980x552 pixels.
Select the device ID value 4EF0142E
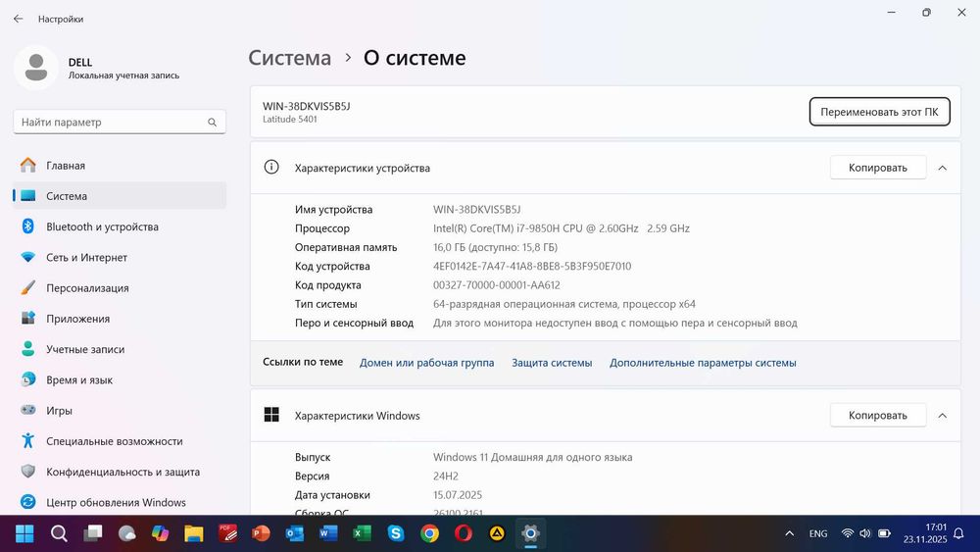[x=532, y=266]
